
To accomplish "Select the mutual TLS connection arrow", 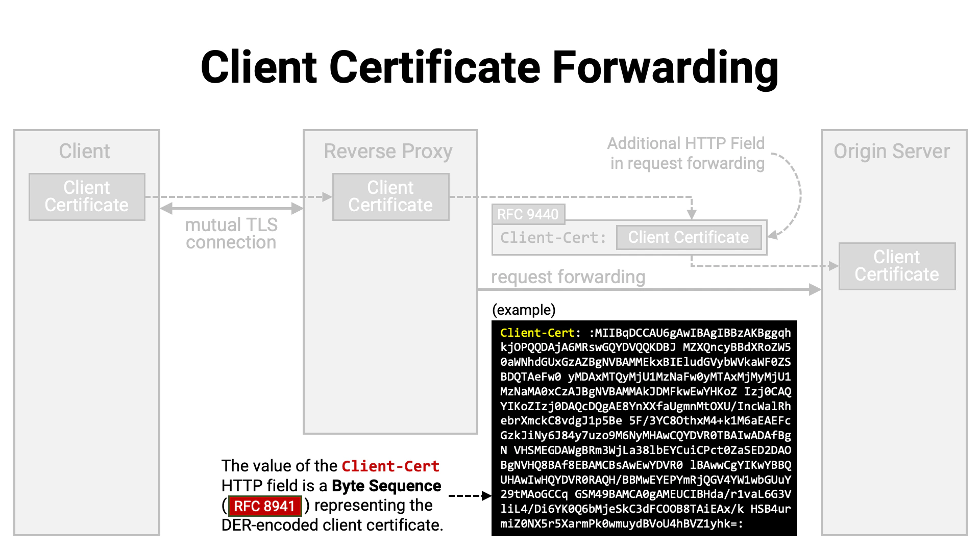I will pyautogui.click(x=231, y=207).
